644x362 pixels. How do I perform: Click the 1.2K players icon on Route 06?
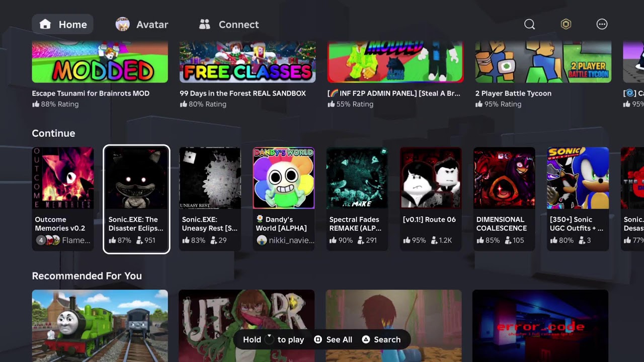pos(434,240)
